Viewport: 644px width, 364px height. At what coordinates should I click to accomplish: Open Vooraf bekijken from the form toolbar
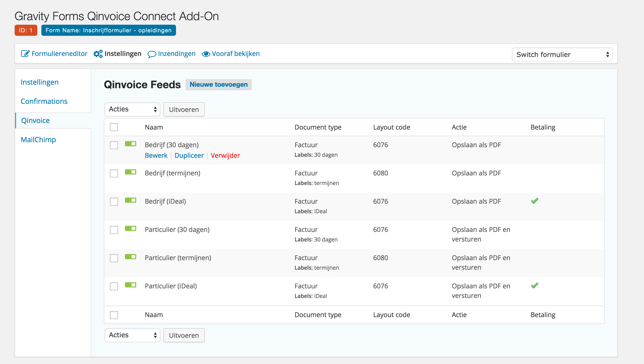tap(236, 54)
